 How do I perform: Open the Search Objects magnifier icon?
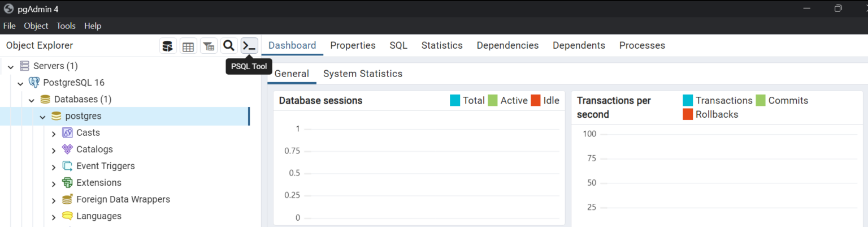(229, 46)
